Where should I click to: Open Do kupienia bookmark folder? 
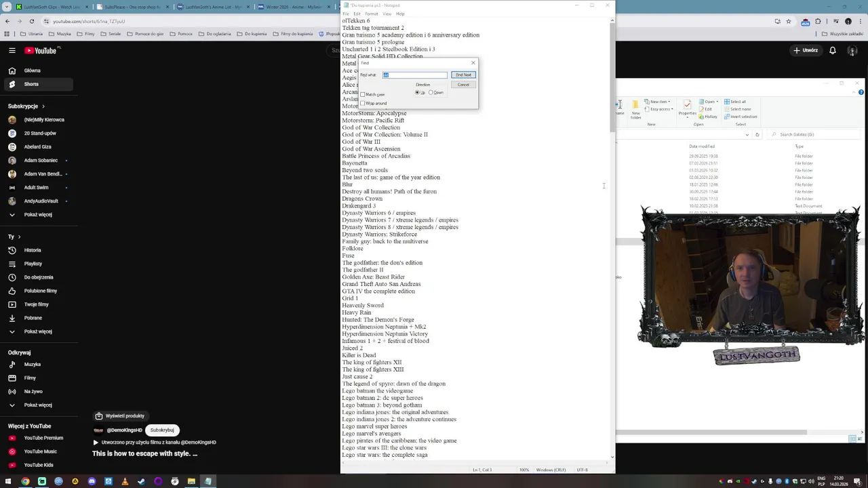pos(252,34)
